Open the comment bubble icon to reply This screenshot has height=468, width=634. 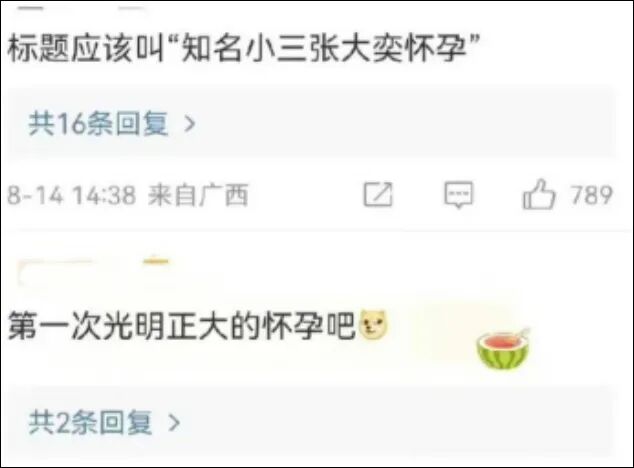point(459,195)
